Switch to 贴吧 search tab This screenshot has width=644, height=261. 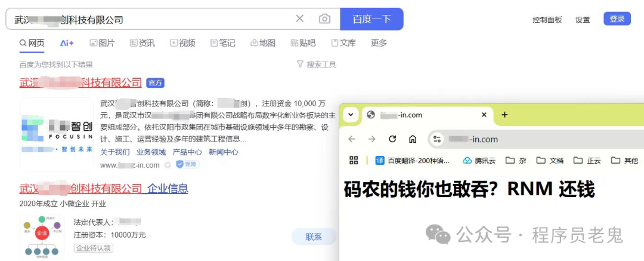click(x=303, y=43)
